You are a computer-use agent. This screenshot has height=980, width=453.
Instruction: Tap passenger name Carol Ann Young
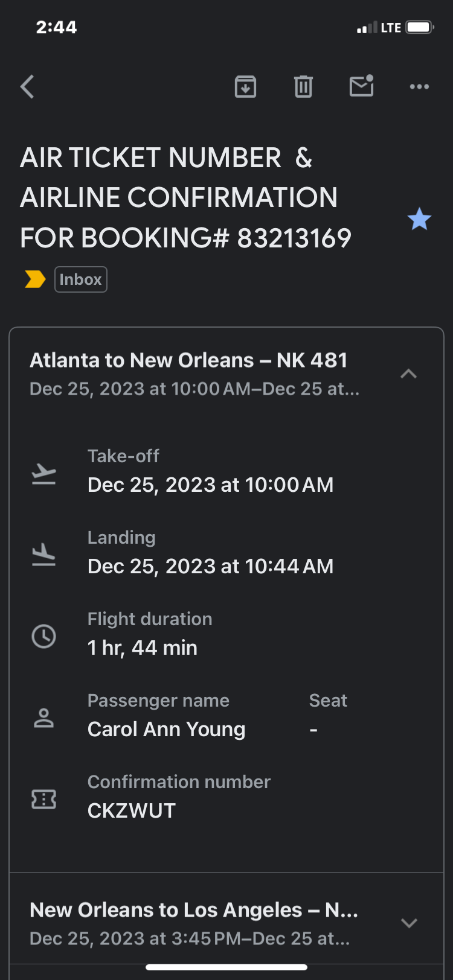[166, 729]
